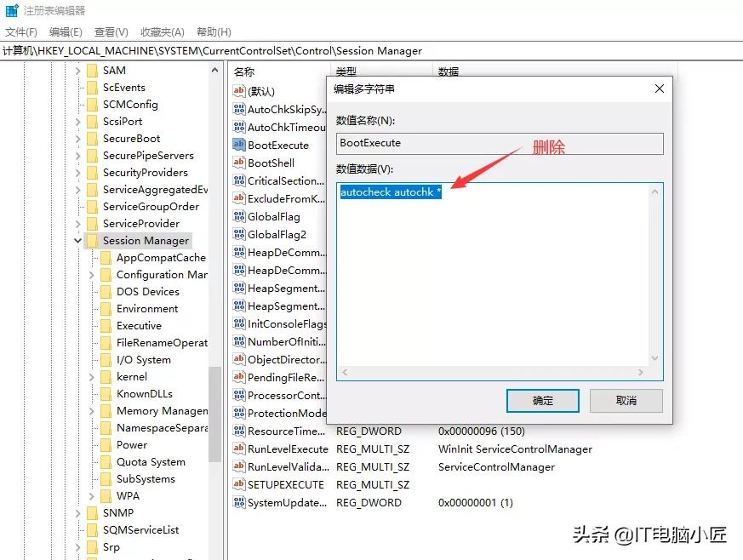743x560 pixels.
Task: Click the ExcludeFromK... value icon
Action: [239, 198]
